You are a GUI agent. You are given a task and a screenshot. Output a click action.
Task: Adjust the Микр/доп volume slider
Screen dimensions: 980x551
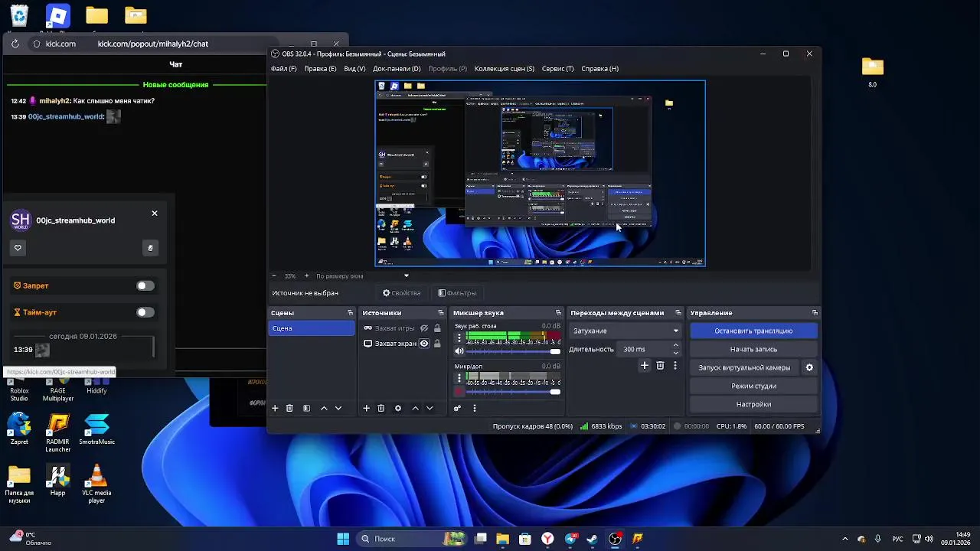(514, 392)
